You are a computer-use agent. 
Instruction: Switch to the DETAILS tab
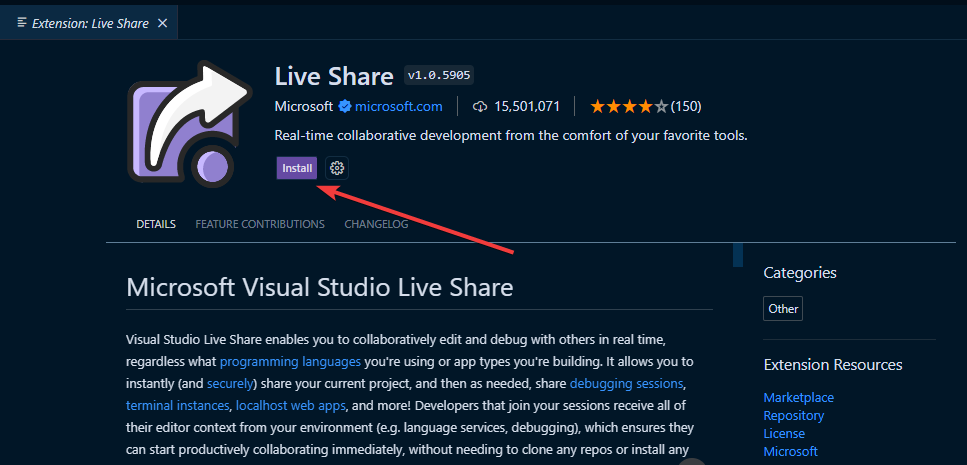156,224
